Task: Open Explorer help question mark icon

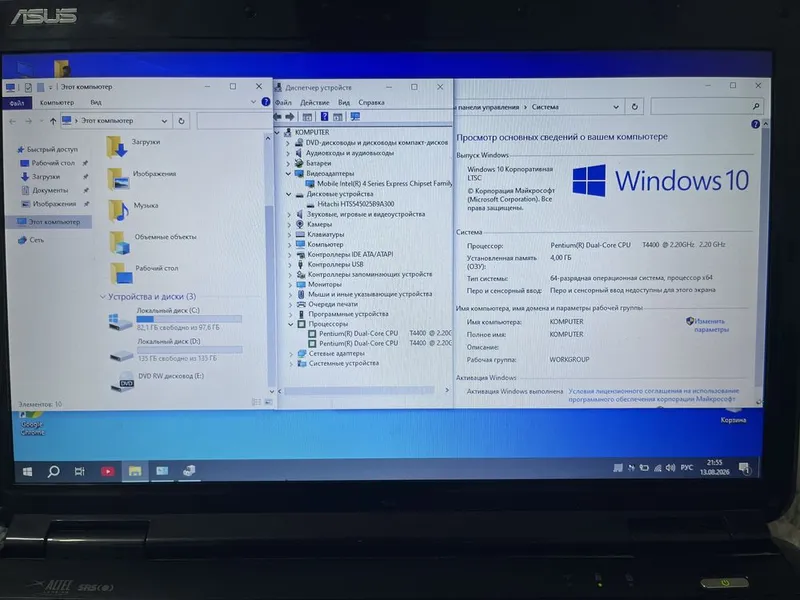Action: 266,102
